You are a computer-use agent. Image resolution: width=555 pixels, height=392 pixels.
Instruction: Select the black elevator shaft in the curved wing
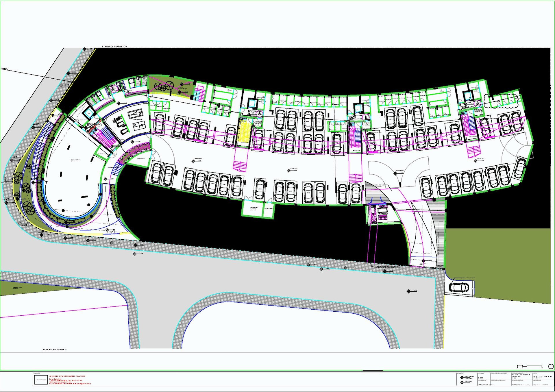[89, 113]
